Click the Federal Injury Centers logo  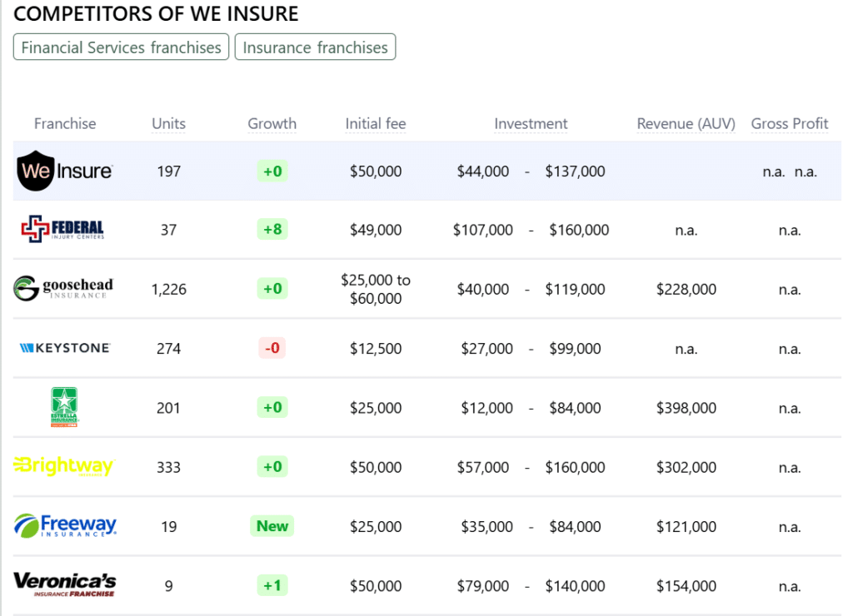pyautogui.click(x=62, y=229)
